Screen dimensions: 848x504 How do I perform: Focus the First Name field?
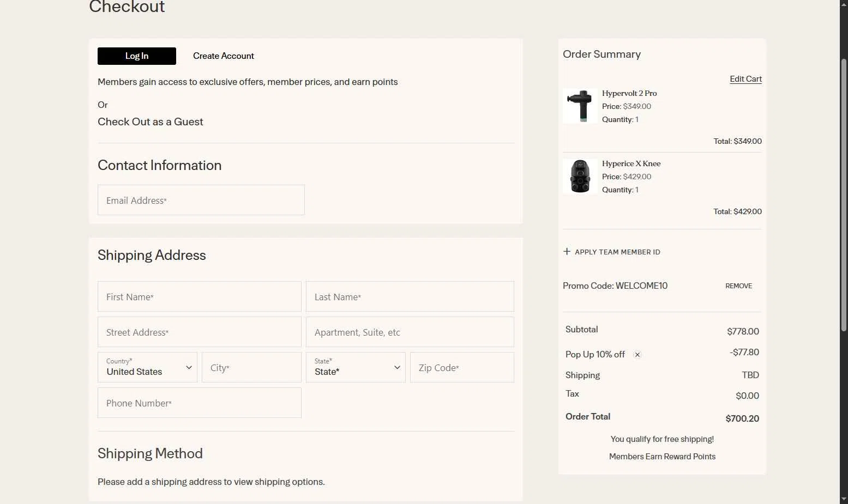tap(200, 296)
